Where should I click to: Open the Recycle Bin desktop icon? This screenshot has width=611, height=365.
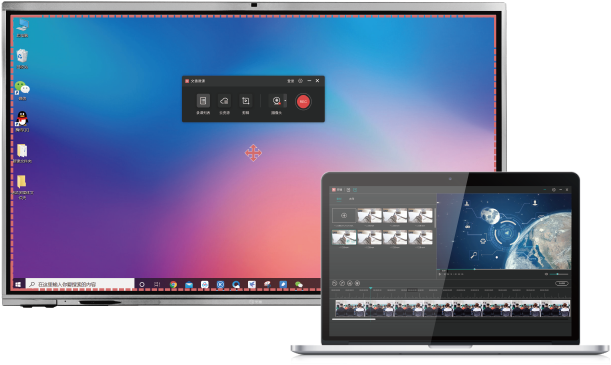point(22,58)
